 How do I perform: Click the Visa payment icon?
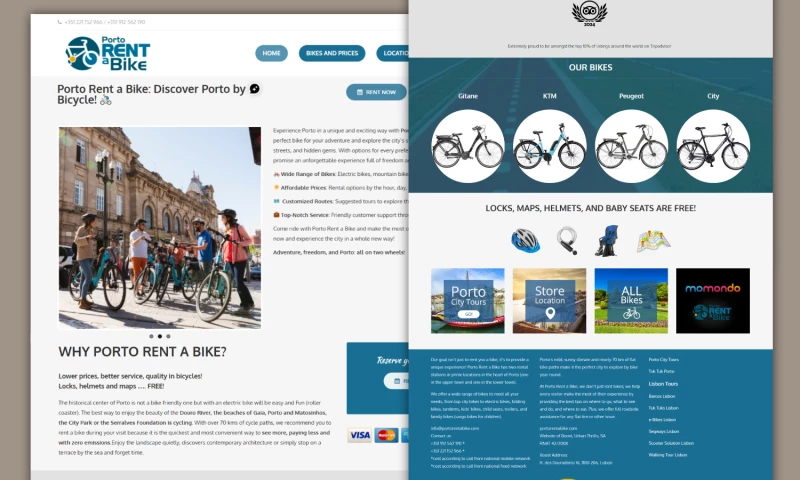tap(360, 435)
